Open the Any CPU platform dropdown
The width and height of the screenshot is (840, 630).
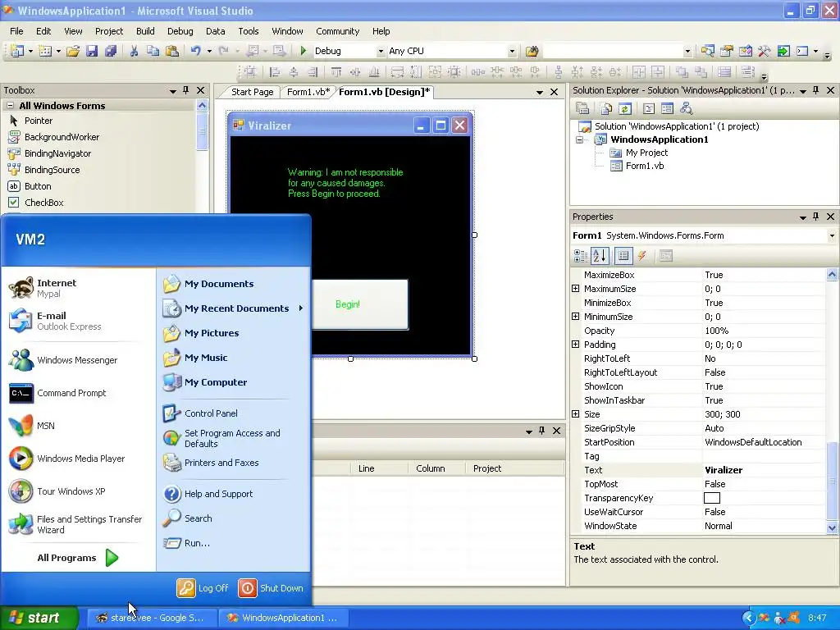(512, 51)
